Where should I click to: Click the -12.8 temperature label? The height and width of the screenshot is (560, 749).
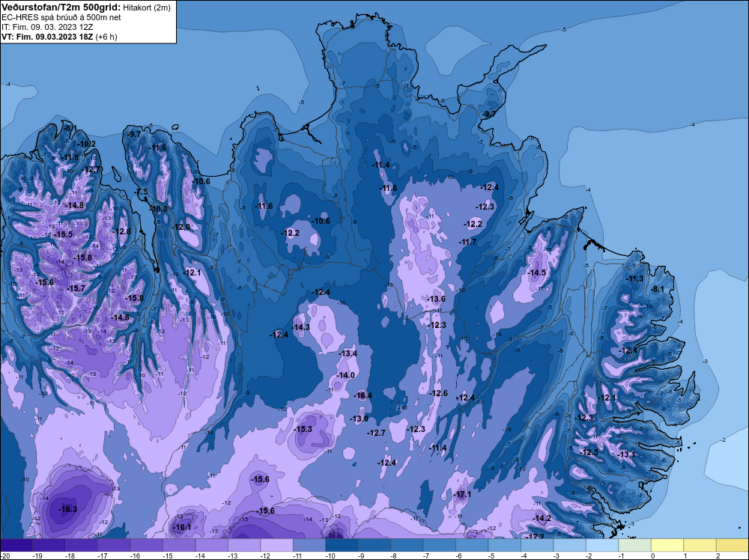pyautogui.click(x=121, y=231)
